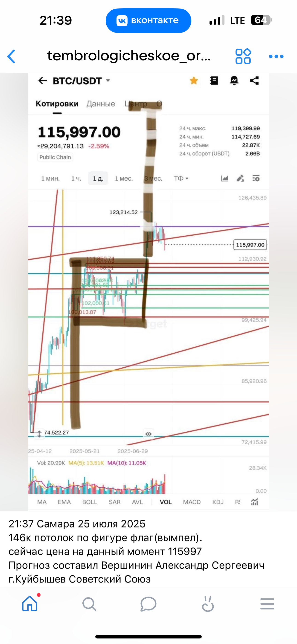Switch to the Данные tab

click(101, 104)
